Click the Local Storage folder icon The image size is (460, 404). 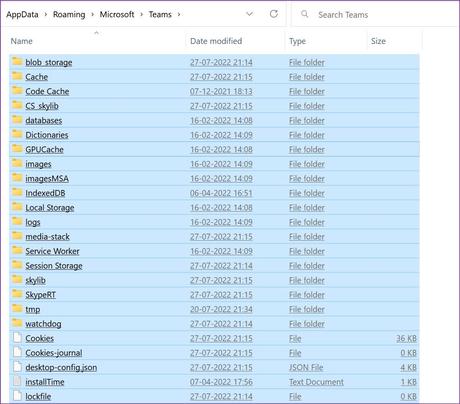pyautogui.click(x=17, y=207)
